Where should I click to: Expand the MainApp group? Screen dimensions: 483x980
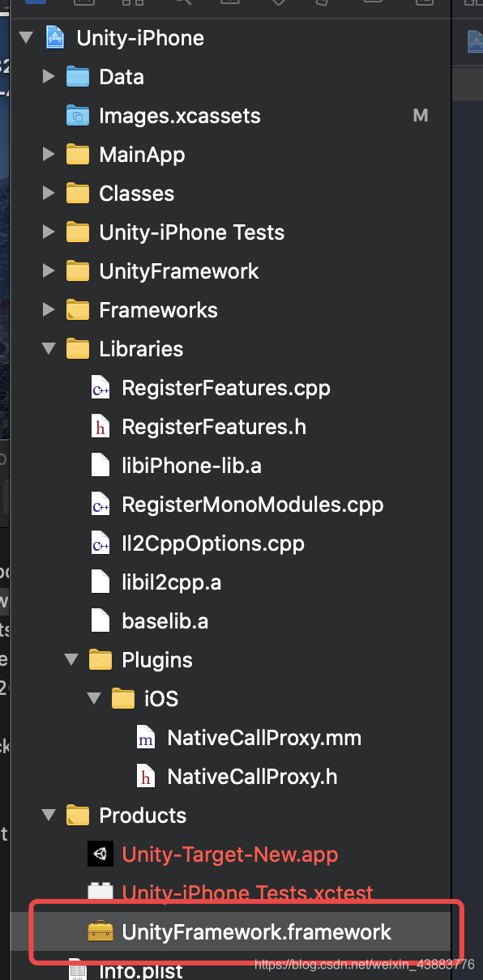pyautogui.click(x=49, y=155)
